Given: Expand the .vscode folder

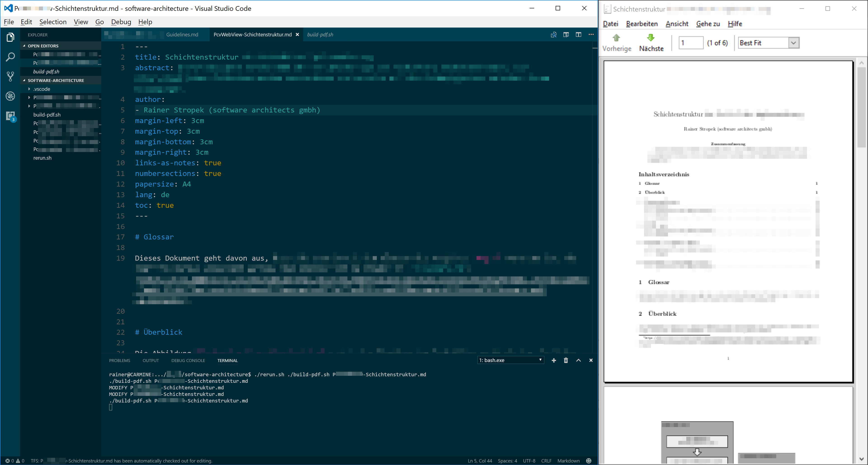Looking at the screenshot, I should pyautogui.click(x=42, y=89).
